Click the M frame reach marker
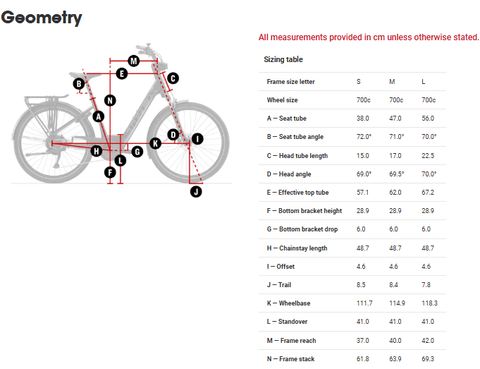480x369 pixels. point(134,61)
